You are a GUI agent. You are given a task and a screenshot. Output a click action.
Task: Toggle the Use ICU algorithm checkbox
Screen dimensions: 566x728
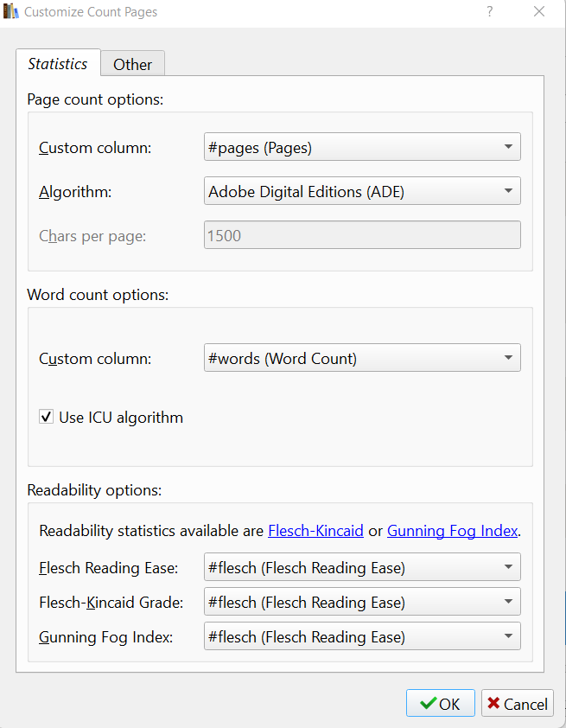[x=47, y=418]
